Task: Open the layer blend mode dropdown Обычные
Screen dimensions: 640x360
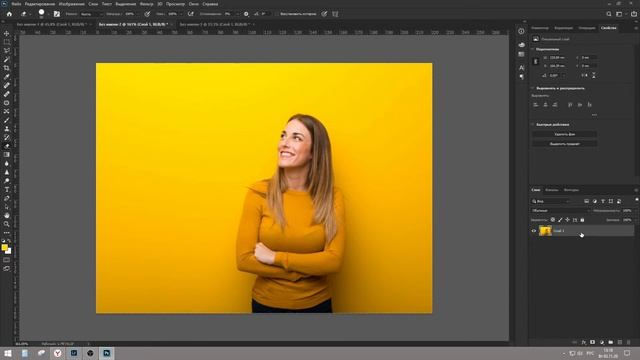Action: point(560,211)
